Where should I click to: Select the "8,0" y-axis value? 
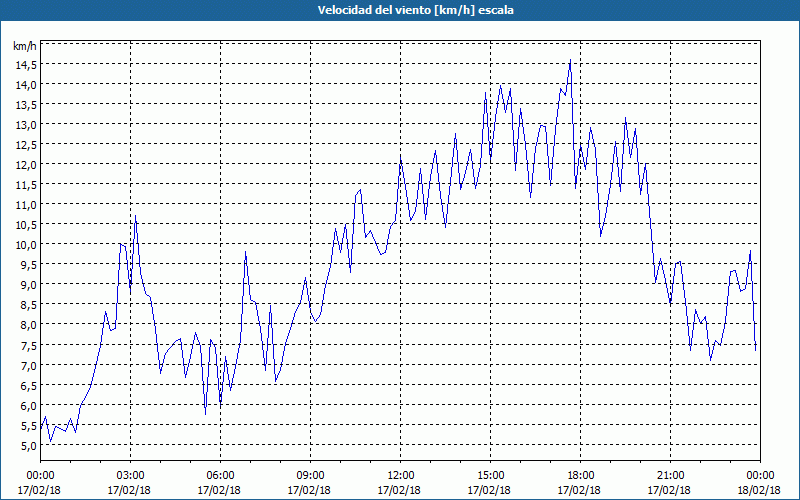(x=29, y=324)
